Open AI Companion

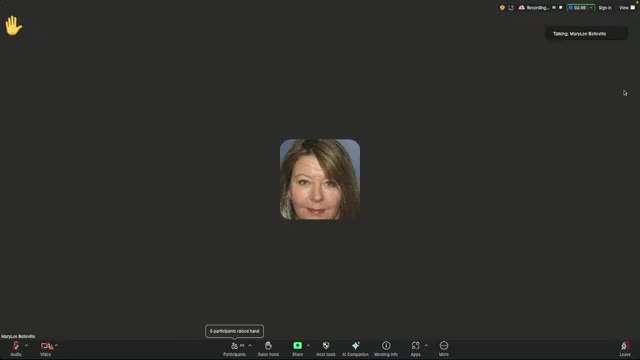tap(356, 349)
